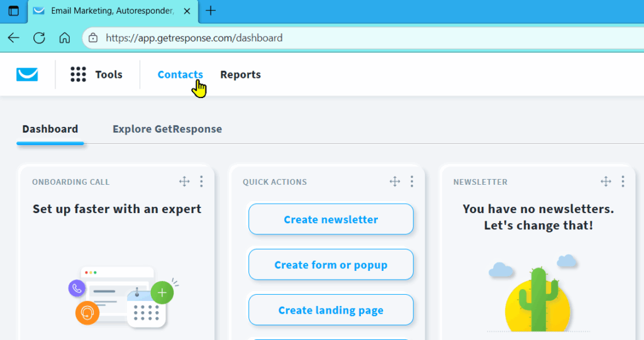Reload the page with refresh icon
Image resolution: width=644 pixels, height=340 pixels.
[39, 38]
